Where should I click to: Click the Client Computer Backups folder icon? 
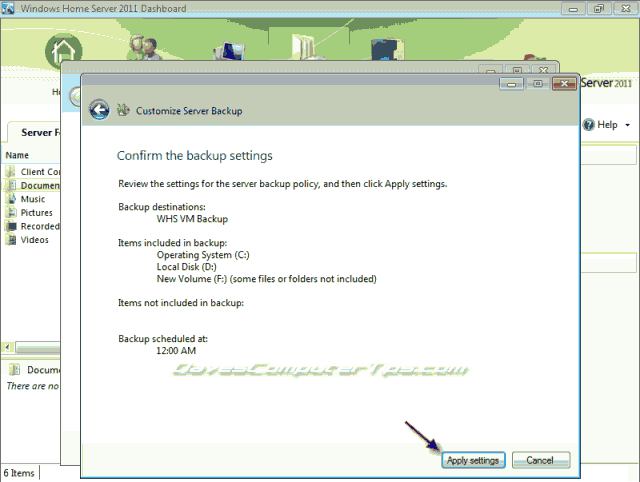click(11, 172)
